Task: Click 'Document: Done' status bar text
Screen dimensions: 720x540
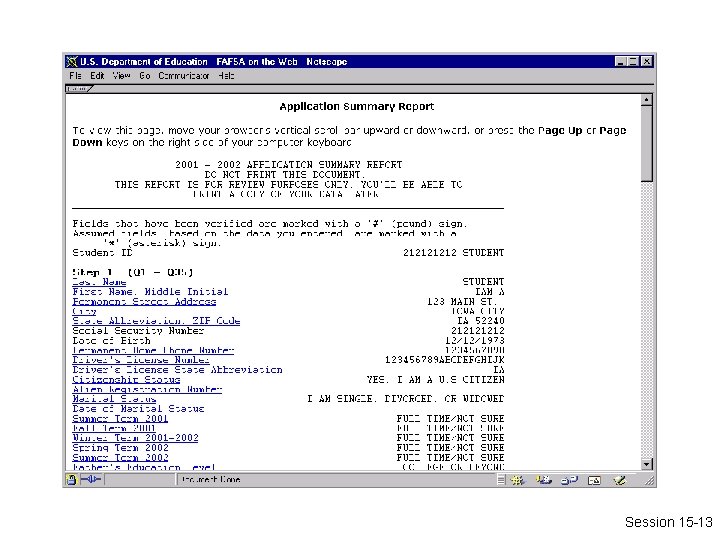Action: point(211,480)
